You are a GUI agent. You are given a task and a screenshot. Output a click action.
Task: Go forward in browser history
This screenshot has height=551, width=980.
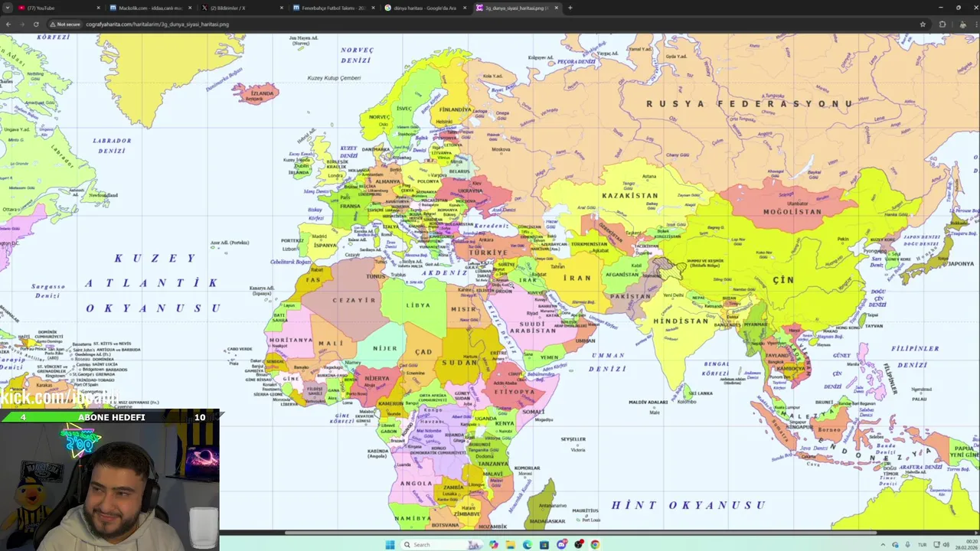pyautogui.click(x=21, y=24)
